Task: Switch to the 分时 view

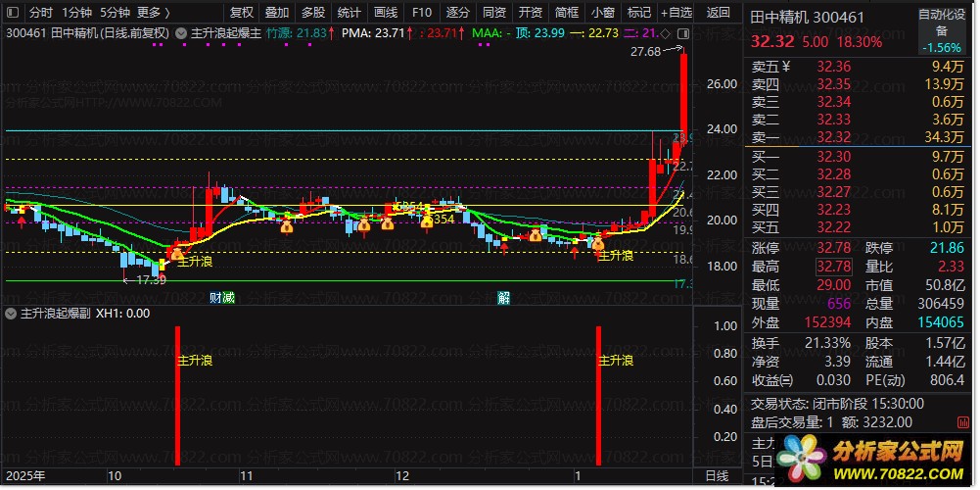Action: coord(40,12)
